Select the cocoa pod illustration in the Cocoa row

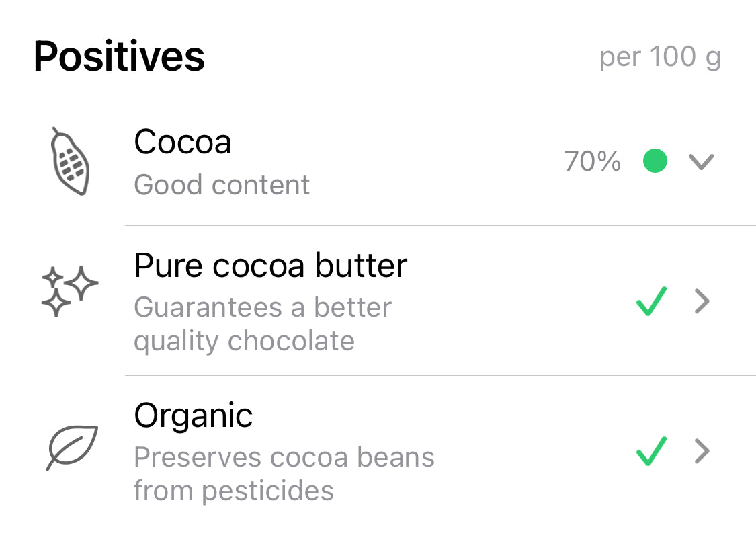point(71,161)
